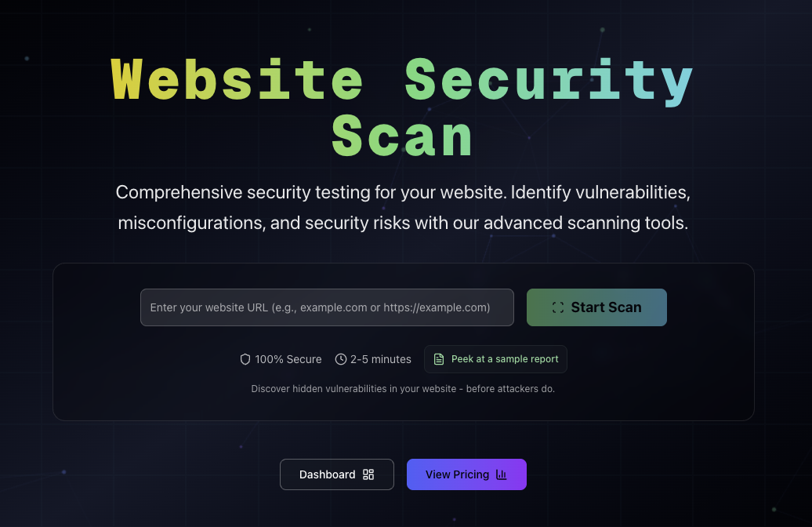Viewport: 812px width, 527px height.
Task: Click the website URL input field
Action: coord(327,307)
